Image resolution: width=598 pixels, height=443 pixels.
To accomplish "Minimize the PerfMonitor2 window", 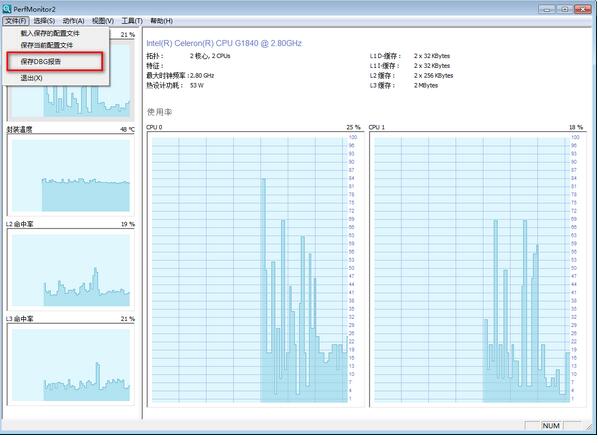I will [547, 9].
